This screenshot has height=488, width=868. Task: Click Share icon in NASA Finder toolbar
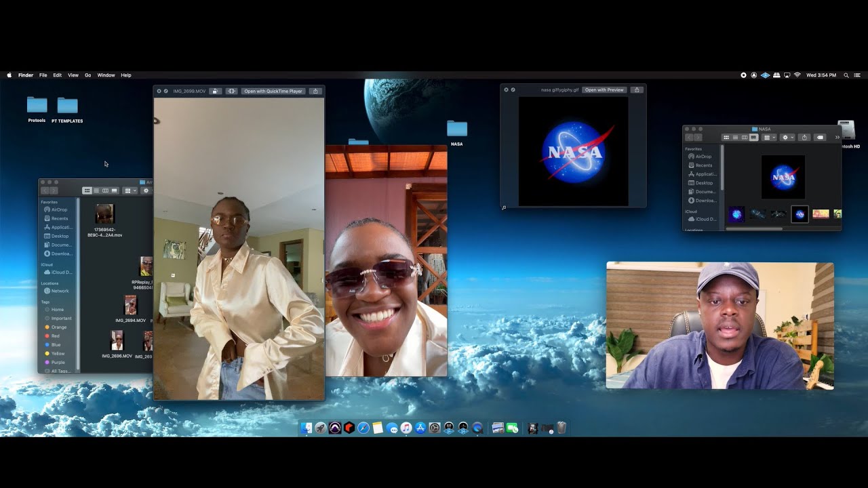pos(804,138)
